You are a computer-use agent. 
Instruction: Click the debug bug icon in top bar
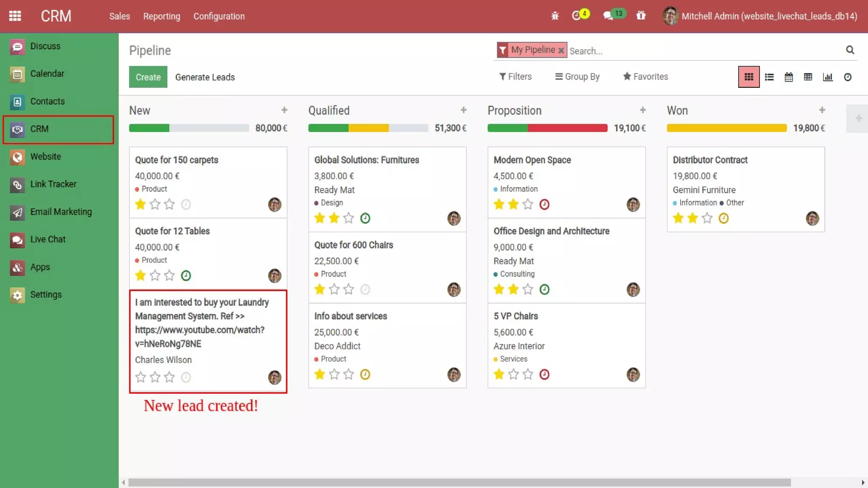(x=555, y=16)
